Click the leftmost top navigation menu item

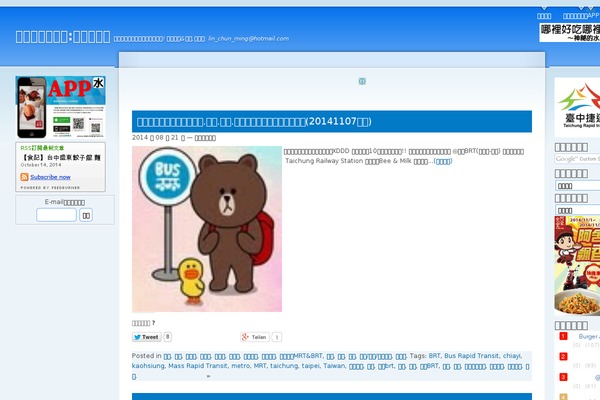tap(544, 16)
